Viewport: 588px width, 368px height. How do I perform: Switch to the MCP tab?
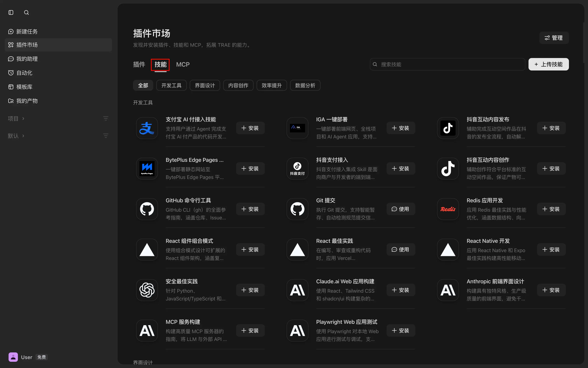[x=183, y=64]
